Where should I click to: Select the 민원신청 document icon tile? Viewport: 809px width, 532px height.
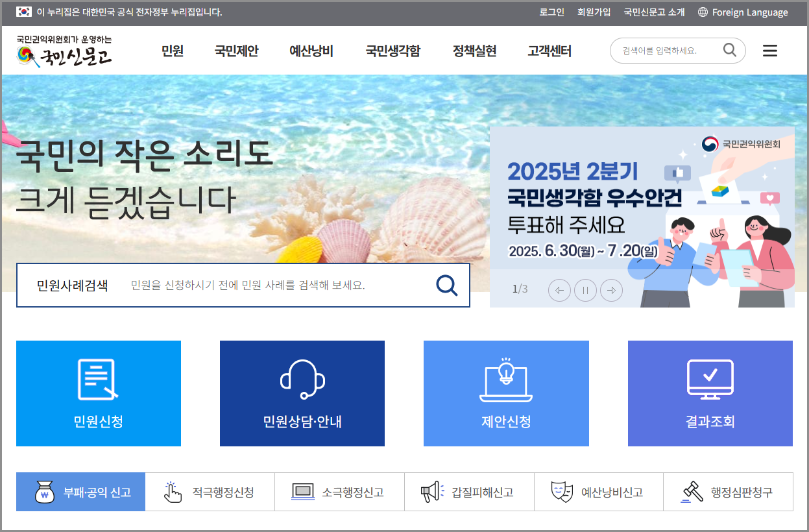pos(98,380)
